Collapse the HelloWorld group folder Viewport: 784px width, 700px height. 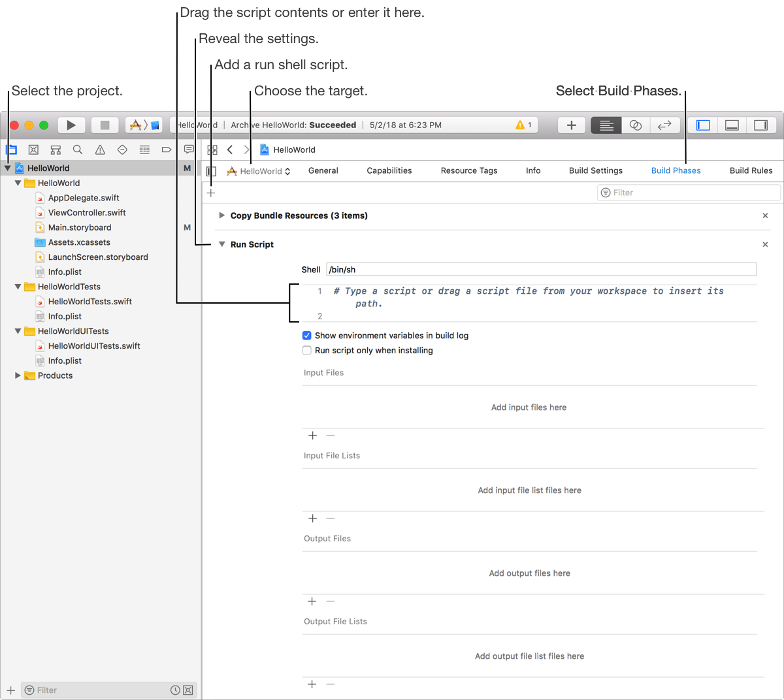click(x=18, y=183)
